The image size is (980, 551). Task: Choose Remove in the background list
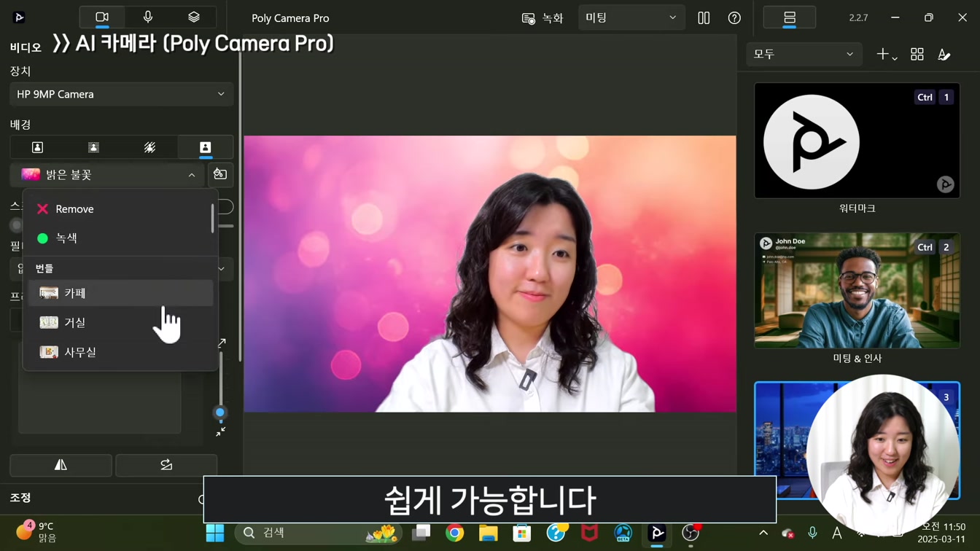[120, 209]
